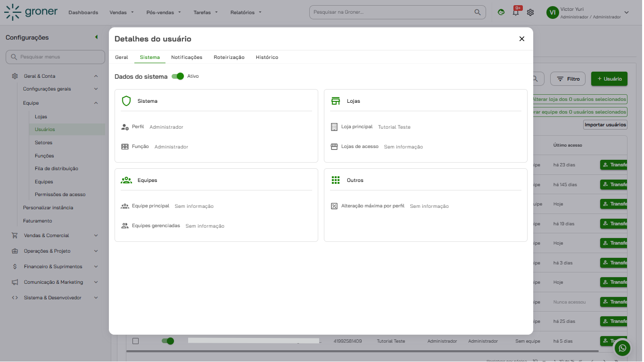
Task: Open the Histórico tab
Action: tap(267, 57)
